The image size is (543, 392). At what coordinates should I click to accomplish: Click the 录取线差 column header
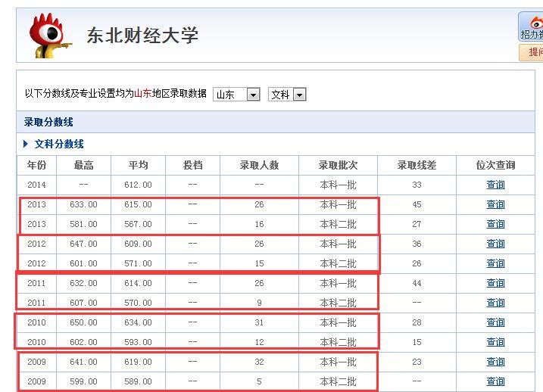[x=417, y=166]
